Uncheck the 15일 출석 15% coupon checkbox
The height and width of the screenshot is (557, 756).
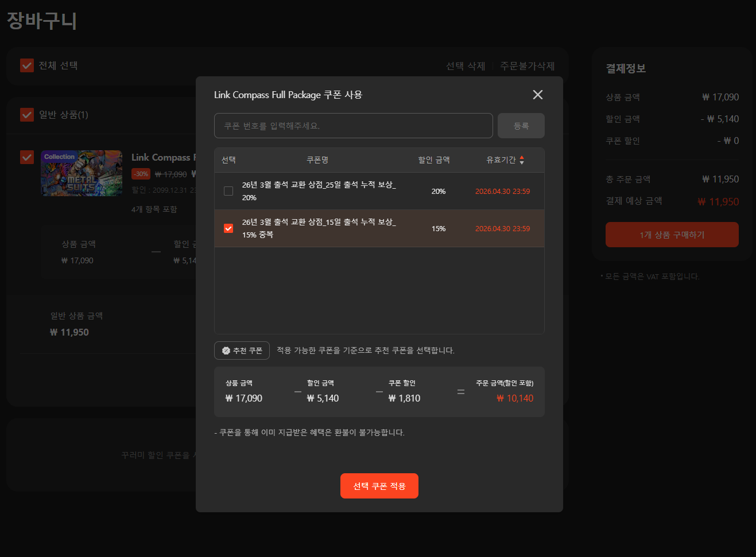pyautogui.click(x=228, y=228)
